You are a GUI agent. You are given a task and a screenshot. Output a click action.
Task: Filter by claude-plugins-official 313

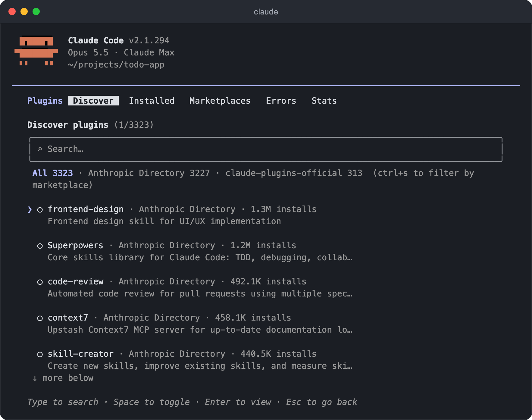coord(294,173)
